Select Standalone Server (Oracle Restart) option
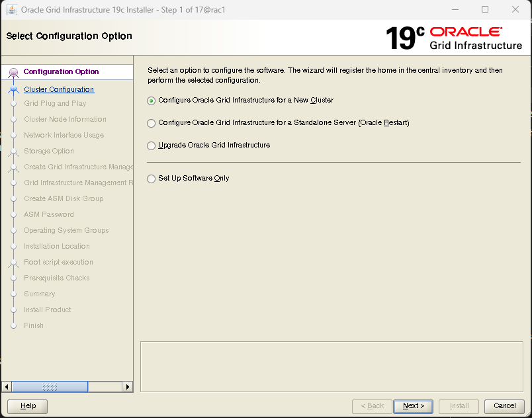532x418 pixels. [152, 123]
